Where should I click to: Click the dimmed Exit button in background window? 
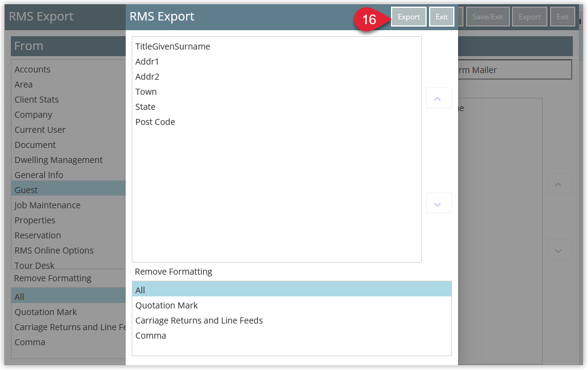(x=562, y=17)
